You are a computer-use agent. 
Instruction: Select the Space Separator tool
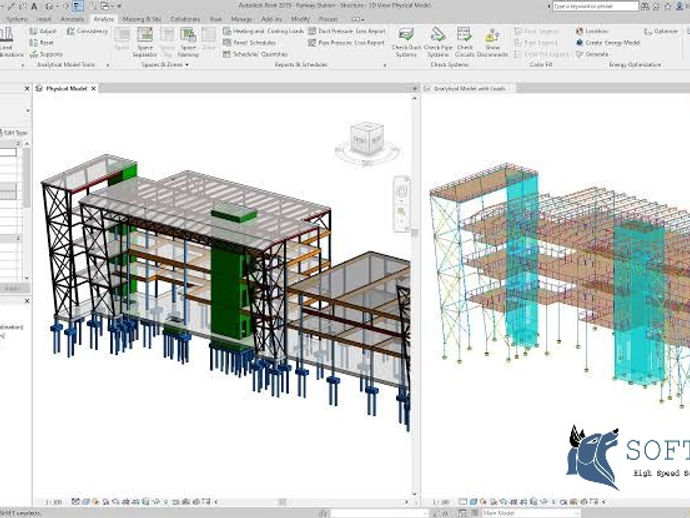click(145, 42)
